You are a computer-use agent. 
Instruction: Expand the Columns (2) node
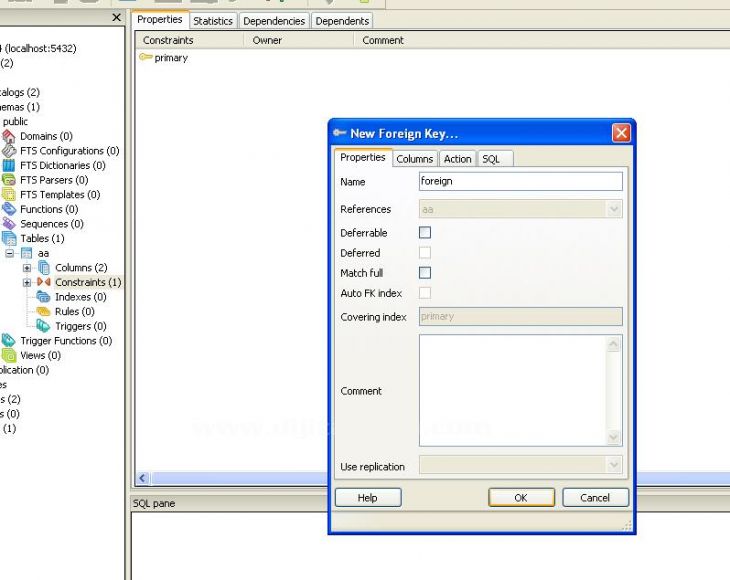pos(27,268)
